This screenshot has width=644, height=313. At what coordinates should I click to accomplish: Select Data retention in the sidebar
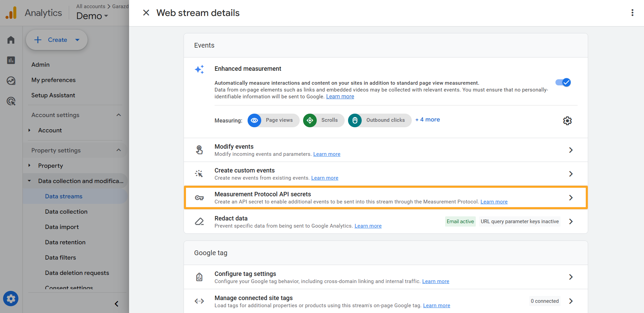pyautogui.click(x=65, y=242)
